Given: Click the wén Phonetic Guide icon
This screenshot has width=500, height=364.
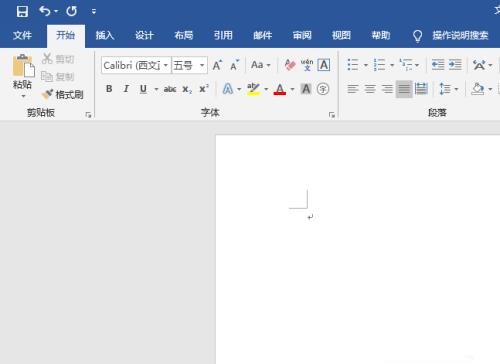Looking at the screenshot, I should [x=307, y=65].
